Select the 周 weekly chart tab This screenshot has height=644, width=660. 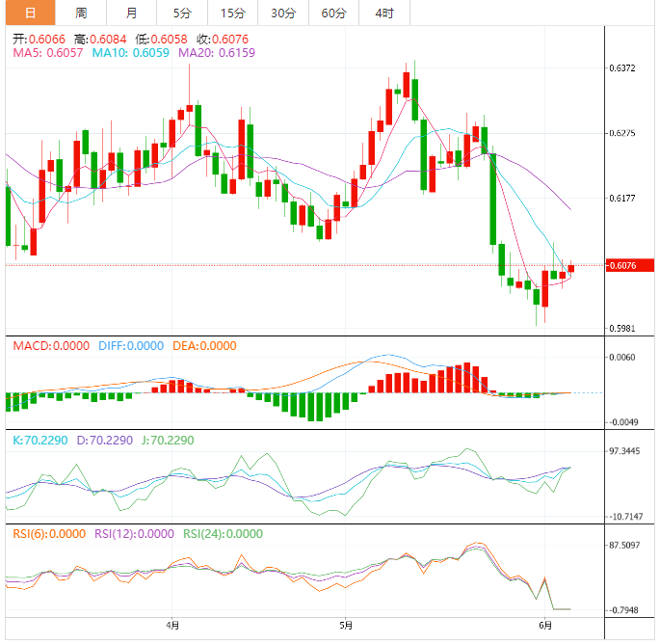click(81, 13)
